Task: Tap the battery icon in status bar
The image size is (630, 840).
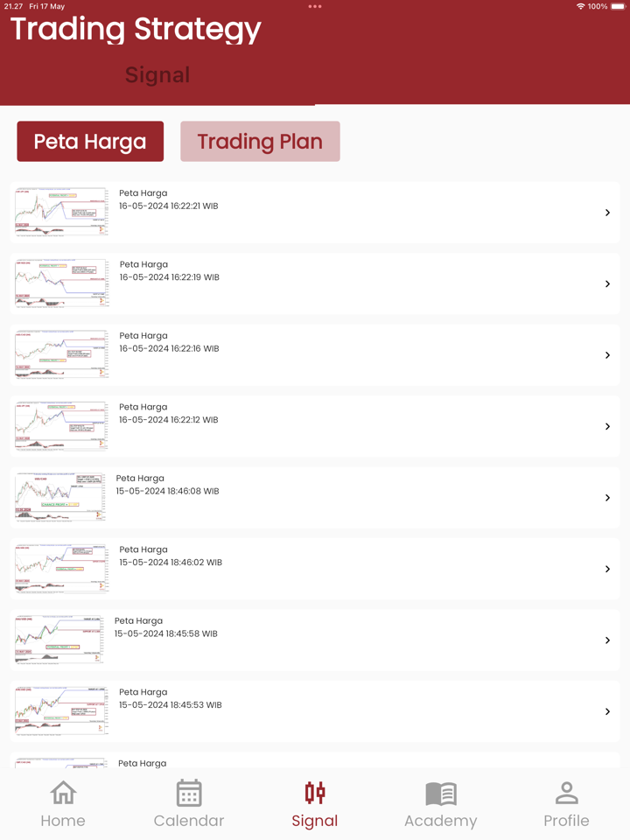Action: point(618,6)
